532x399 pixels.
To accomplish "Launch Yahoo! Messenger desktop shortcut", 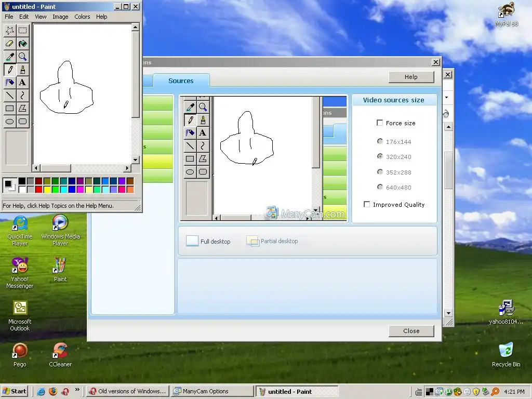I will click(x=20, y=273).
